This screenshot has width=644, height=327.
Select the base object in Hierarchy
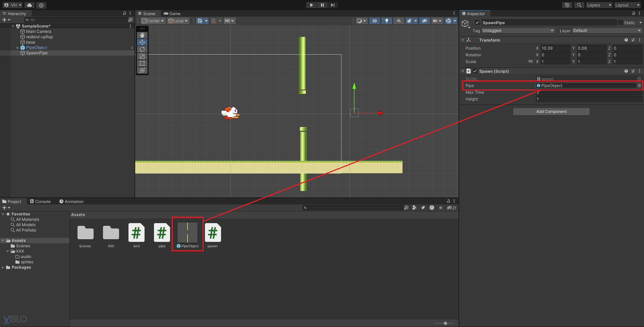tap(30, 42)
